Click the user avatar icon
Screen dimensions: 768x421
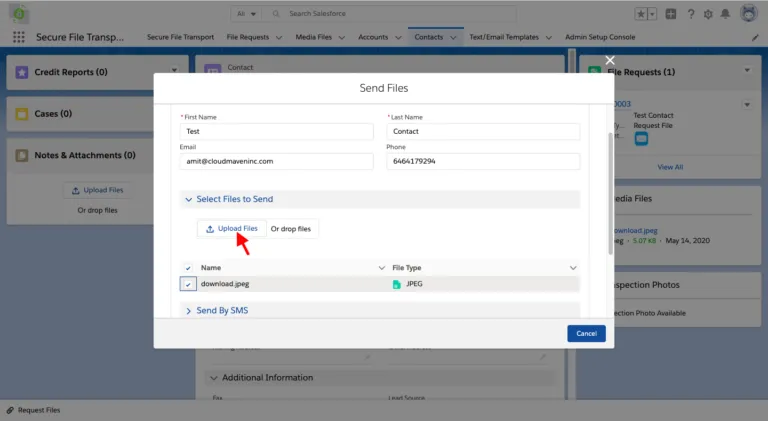click(x=748, y=13)
